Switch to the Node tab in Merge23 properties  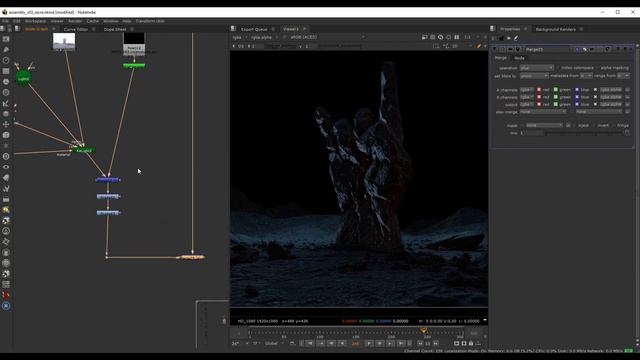pos(519,58)
